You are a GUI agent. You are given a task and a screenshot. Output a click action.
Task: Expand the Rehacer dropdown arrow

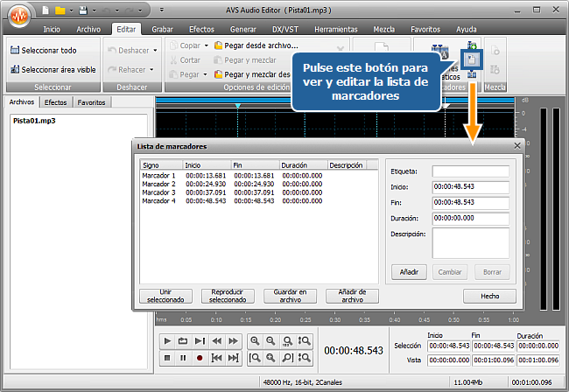pos(151,69)
